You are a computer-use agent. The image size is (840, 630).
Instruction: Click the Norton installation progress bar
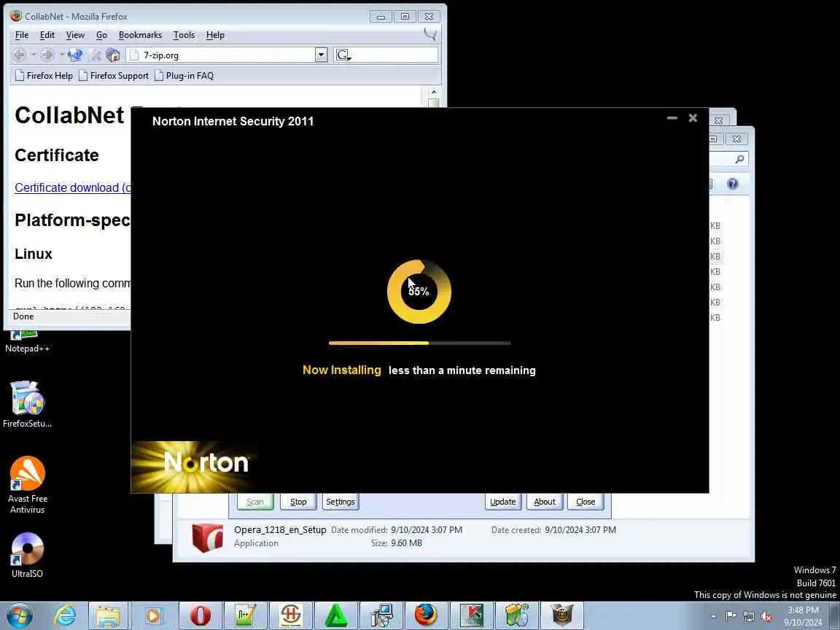point(419,343)
